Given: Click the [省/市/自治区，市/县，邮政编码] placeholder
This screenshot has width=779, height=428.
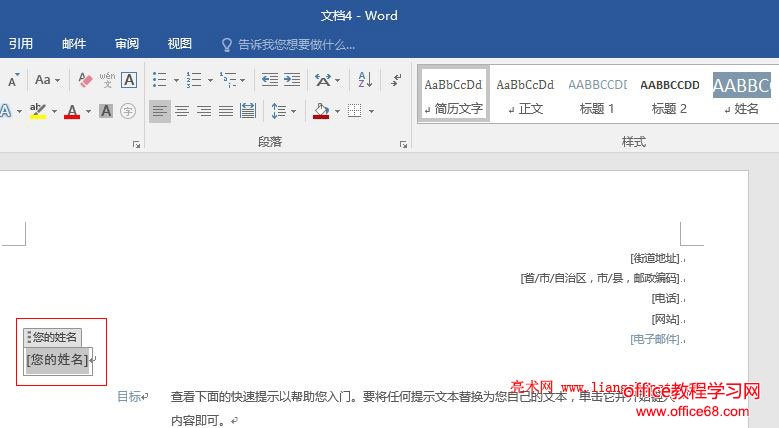Looking at the screenshot, I should click(601, 278).
